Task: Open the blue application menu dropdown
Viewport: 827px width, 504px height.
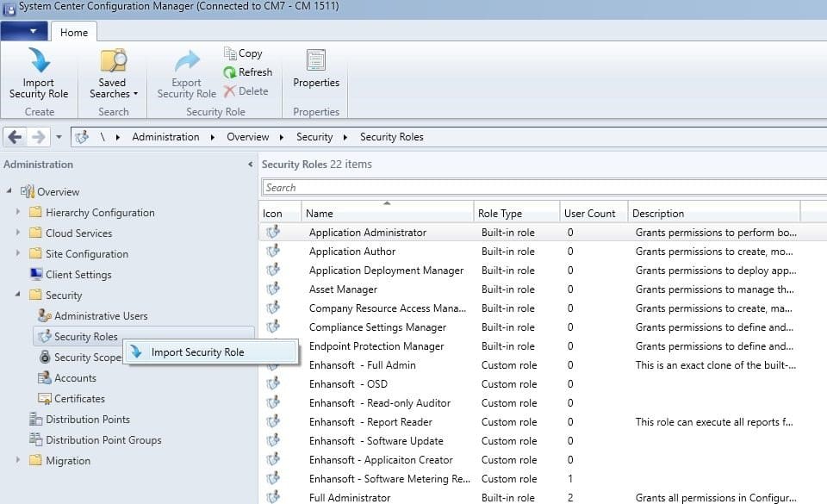Action: pos(24,31)
